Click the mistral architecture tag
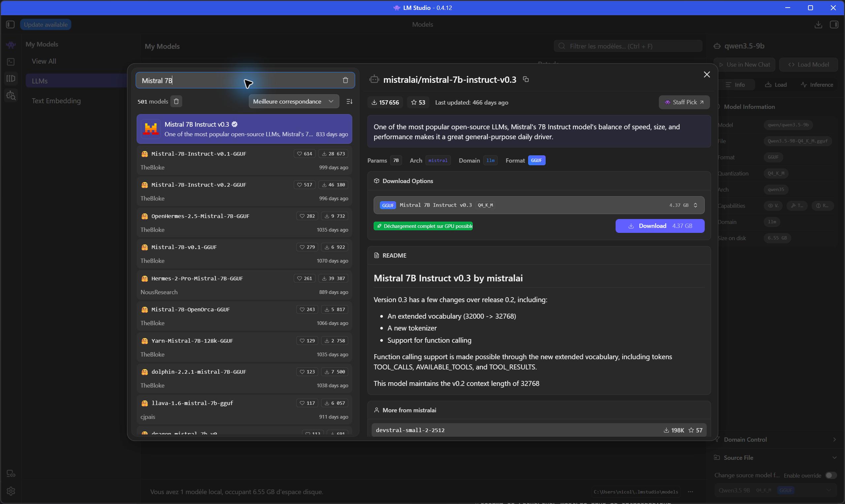The width and height of the screenshot is (845, 504). click(x=438, y=160)
